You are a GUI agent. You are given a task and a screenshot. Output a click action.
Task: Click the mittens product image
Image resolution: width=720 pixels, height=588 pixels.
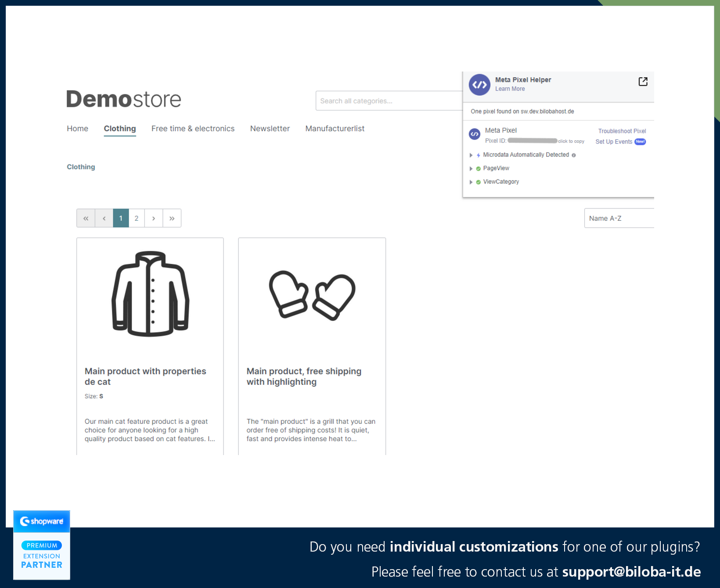312,296
